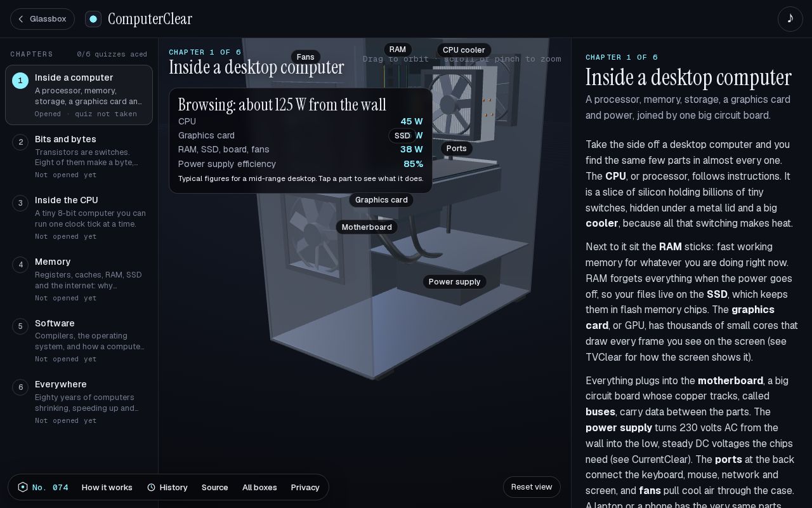Select the Ports label in the model
Screen dimensions: 812x508
(457, 149)
